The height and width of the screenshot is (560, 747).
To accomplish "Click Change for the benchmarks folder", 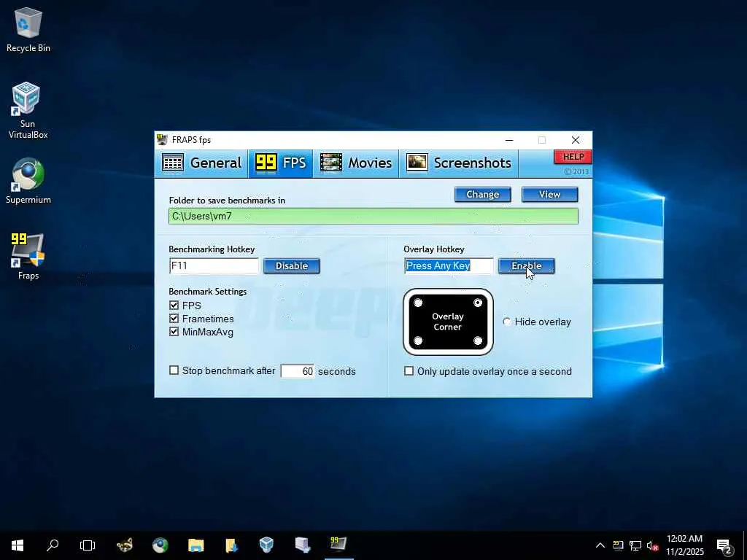I will [x=483, y=194].
